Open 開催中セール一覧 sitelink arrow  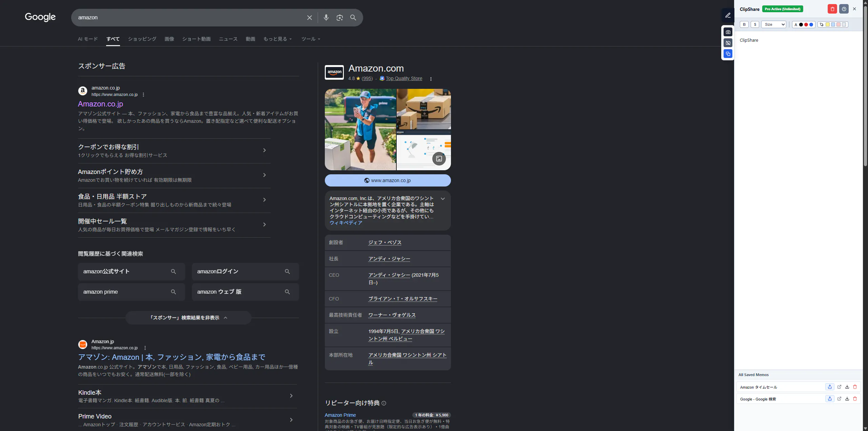click(264, 224)
